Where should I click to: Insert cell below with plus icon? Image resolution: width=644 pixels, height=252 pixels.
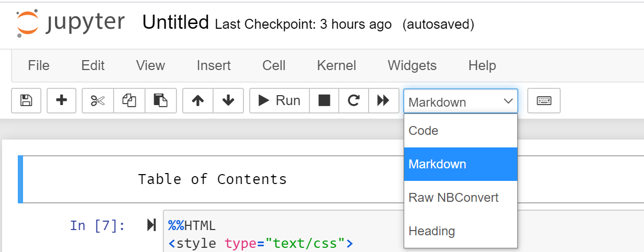(62, 100)
